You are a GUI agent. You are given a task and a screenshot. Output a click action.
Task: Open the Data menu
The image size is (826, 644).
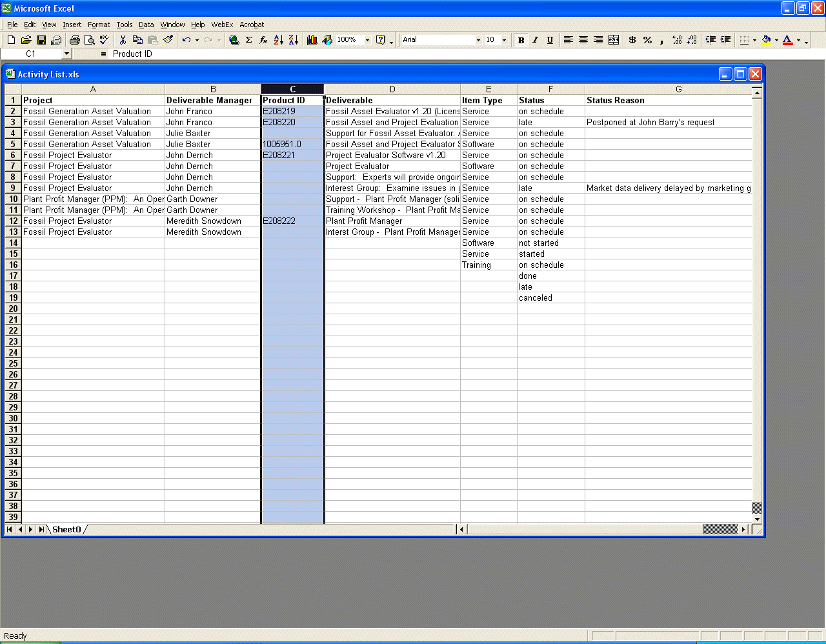pos(146,25)
